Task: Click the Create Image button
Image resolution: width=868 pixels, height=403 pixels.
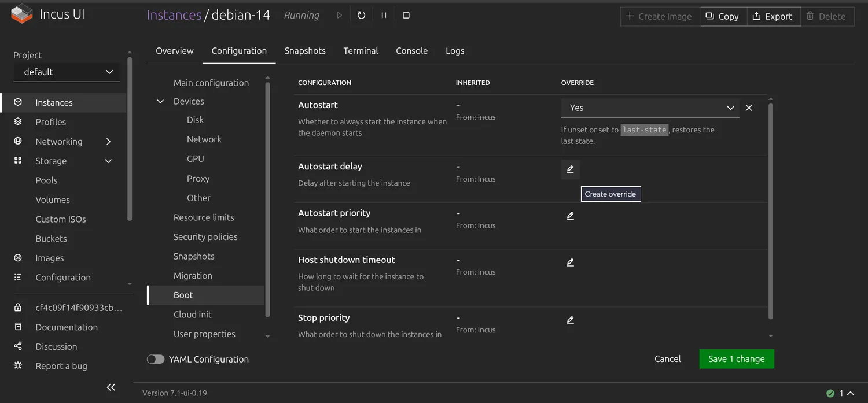Action: (660, 16)
